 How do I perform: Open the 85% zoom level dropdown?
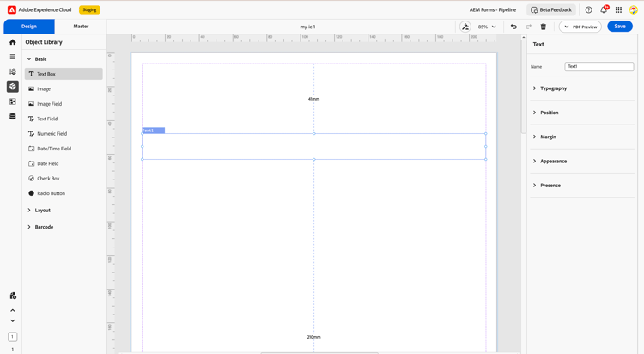tap(487, 27)
